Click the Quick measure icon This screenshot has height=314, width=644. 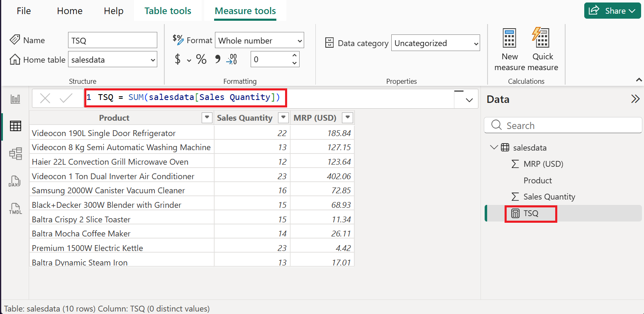coord(542,49)
